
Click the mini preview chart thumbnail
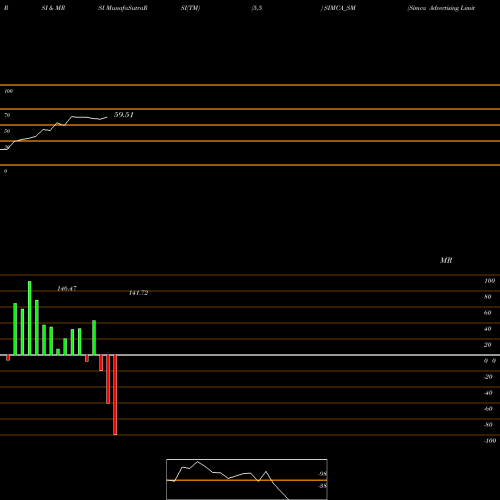click(247, 479)
